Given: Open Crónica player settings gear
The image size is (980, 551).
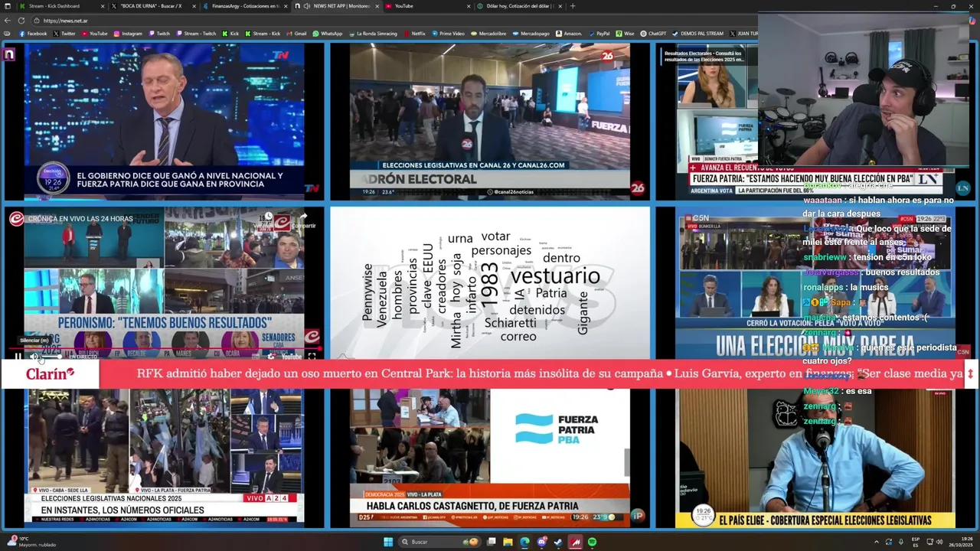Looking at the screenshot, I should [x=270, y=356].
